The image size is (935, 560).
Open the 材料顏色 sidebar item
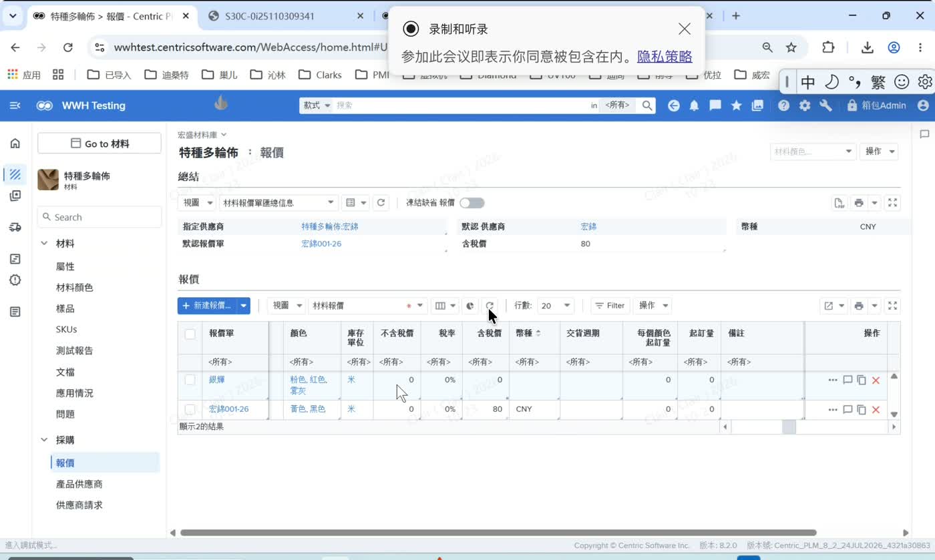tap(75, 288)
